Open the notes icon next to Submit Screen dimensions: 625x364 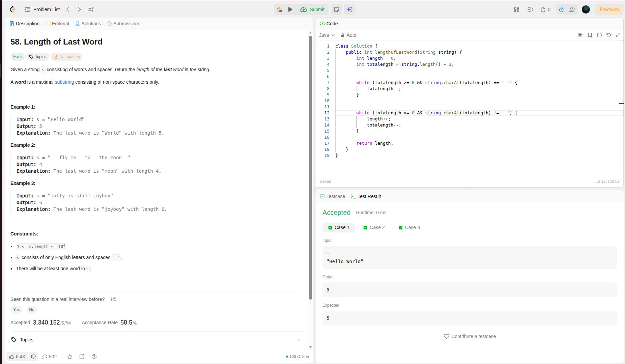(x=336, y=9)
